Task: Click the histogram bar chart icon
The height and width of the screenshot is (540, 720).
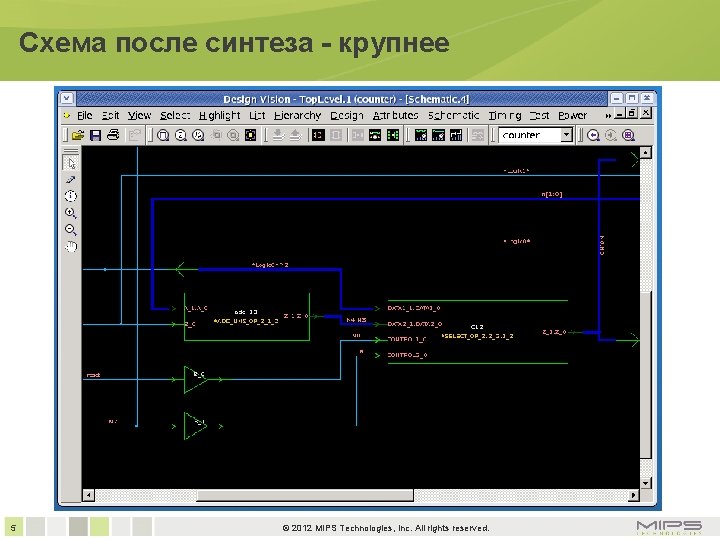Action: click(456, 135)
